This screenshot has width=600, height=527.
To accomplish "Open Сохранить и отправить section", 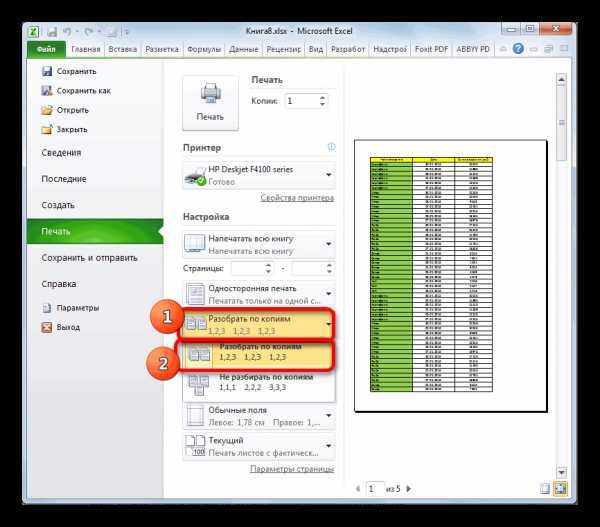I will pos(89,258).
